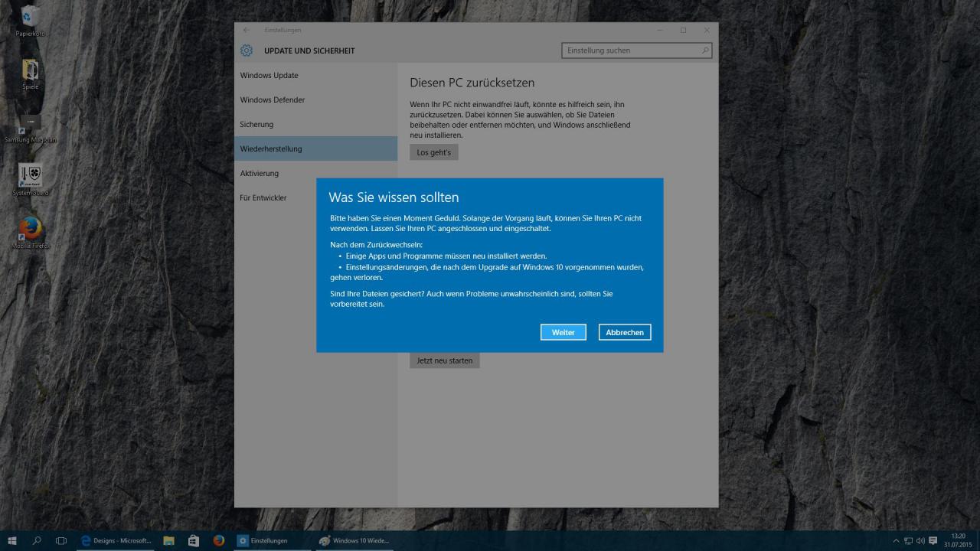Select Für Entwickler in the sidebar
980x551 pixels.
315,197
